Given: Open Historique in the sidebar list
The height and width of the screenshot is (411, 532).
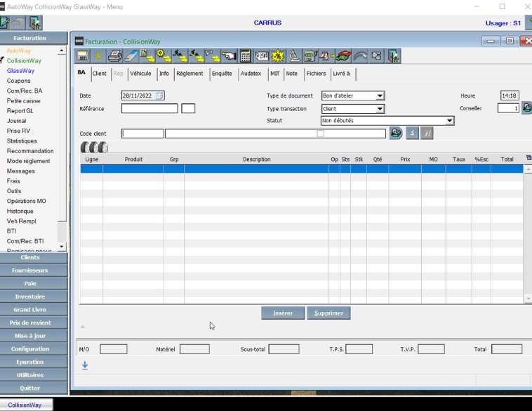Looking at the screenshot, I should click(20, 211).
